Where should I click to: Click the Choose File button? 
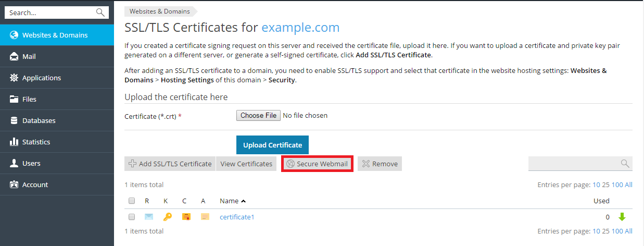tap(258, 115)
